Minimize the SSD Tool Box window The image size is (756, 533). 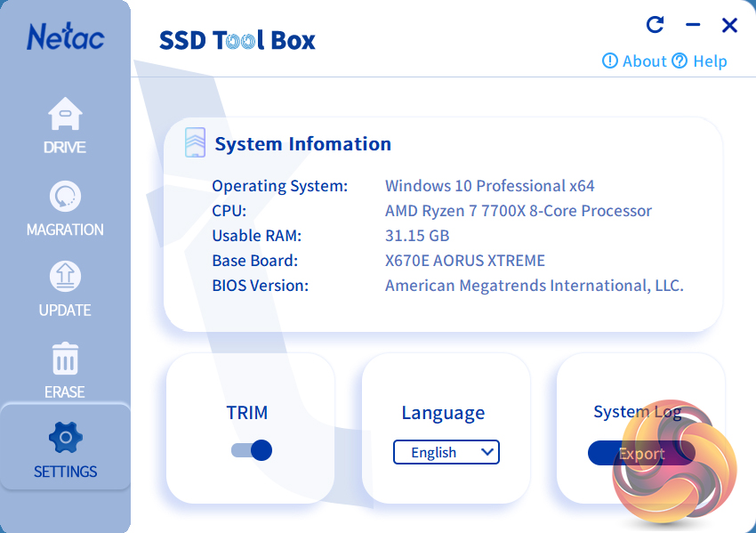[693, 26]
